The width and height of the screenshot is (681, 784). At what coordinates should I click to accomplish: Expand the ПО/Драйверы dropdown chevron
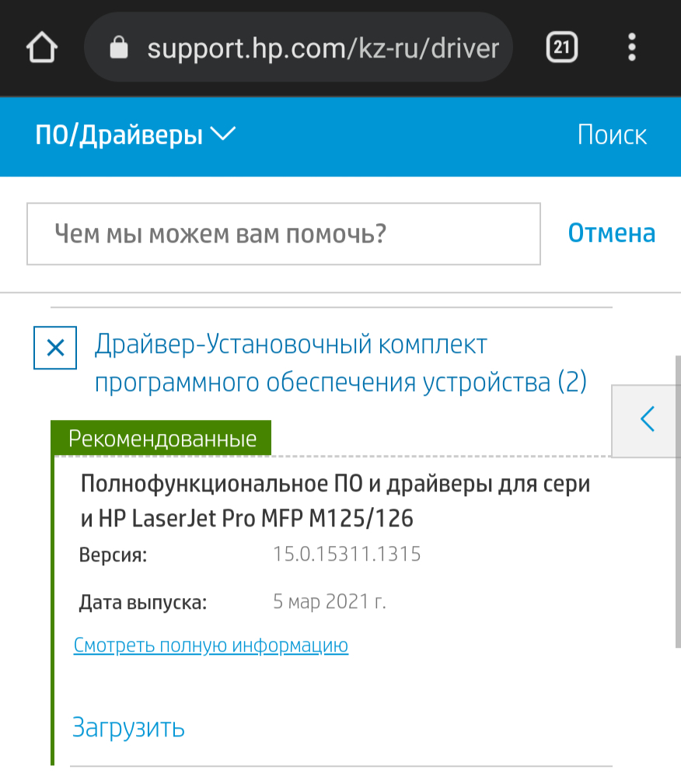tap(223, 134)
